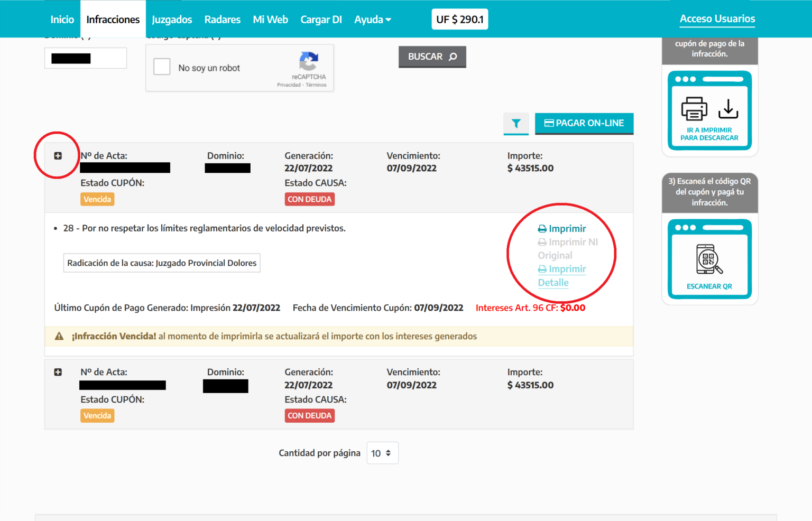Expand the first infraction record details

[58, 156]
